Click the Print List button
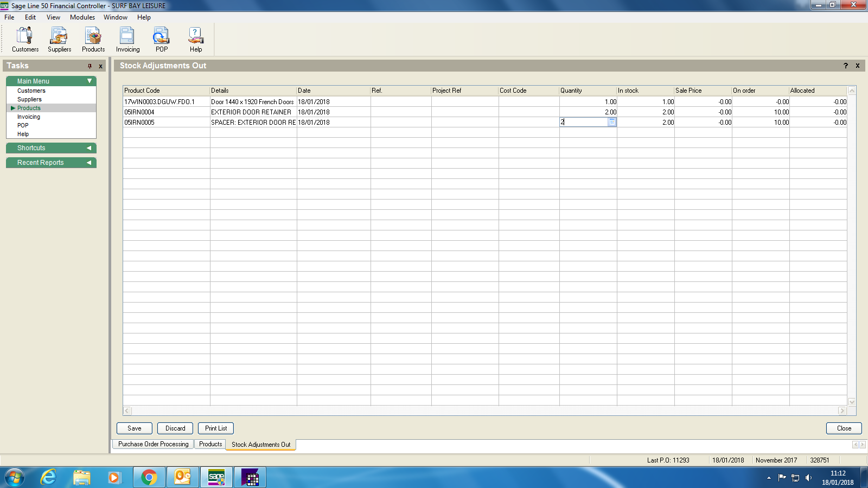 point(216,428)
